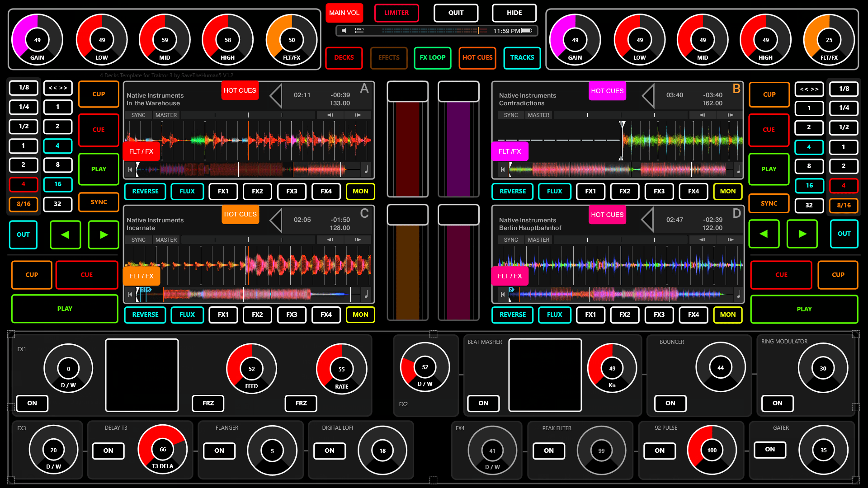Click Deck C tempo bend down arrow
Image resolution: width=868 pixels, height=488 pixels.
(330, 240)
